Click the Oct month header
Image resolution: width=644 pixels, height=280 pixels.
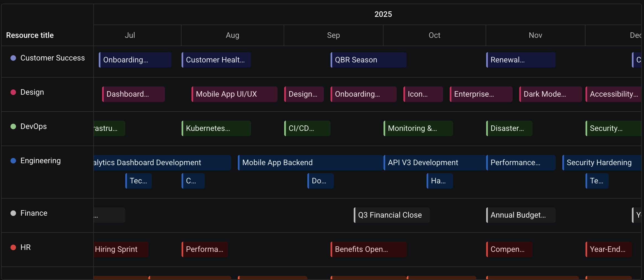tap(434, 35)
